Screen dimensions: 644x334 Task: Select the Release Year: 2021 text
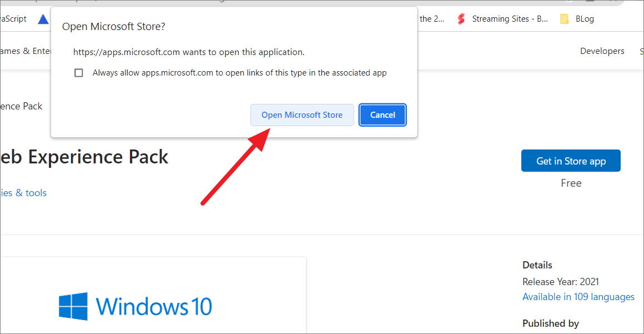pyautogui.click(x=561, y=282)
